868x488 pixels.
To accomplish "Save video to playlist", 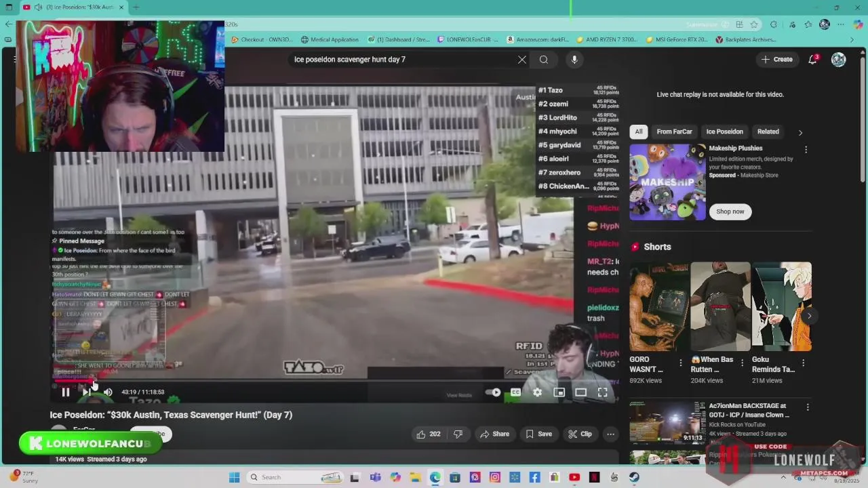I will pyautogui.click(x=539, y=434).
